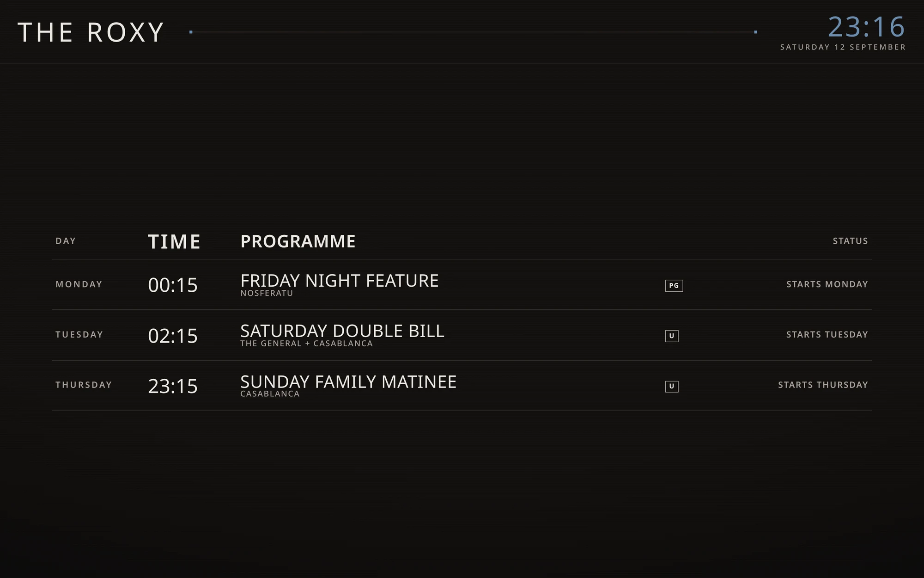Viewport: 924px width, 578px height.
Task: Click the U rating badge on Saturday Double Bill
Action: tap(672, 336)
